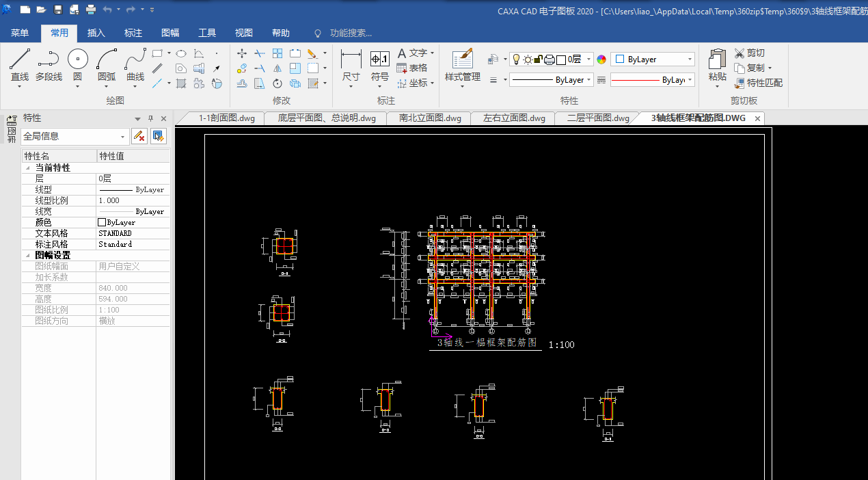The width and height of the screenshot is (868, 480).
Task: Click the save icon in quick access toolbar
Action: pos(58,10)
